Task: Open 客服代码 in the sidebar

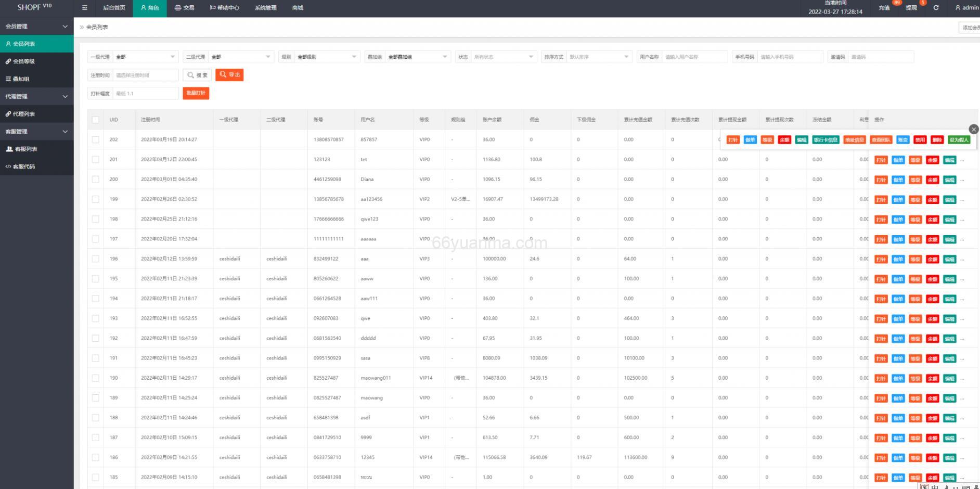Action: [x=24, y=166]
